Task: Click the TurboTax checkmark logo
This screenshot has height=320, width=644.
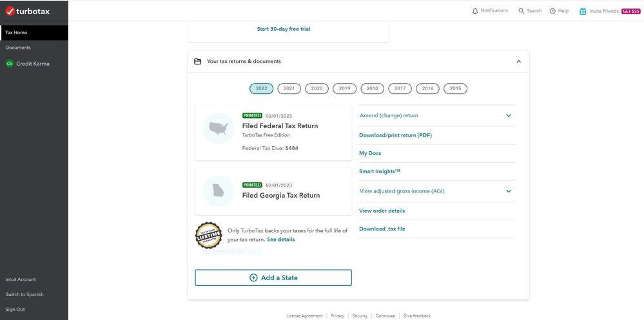Action: tap(11, 12)
